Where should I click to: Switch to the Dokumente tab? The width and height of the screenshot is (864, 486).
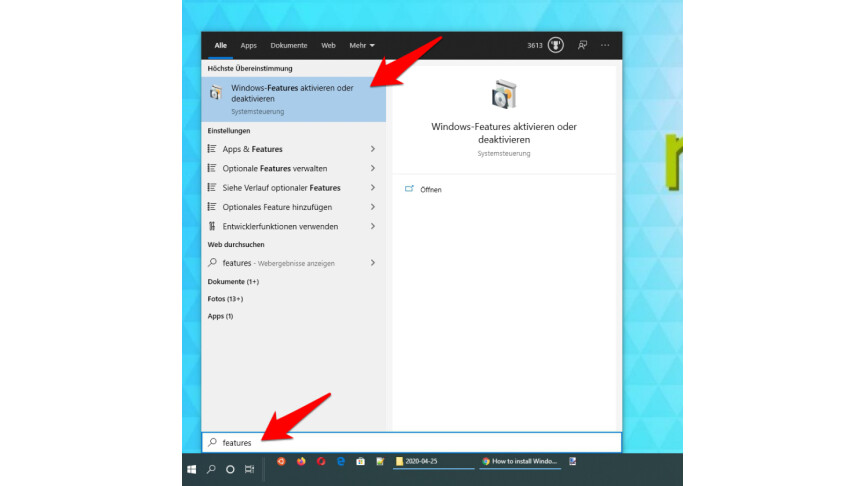click(x=288, y=45)
